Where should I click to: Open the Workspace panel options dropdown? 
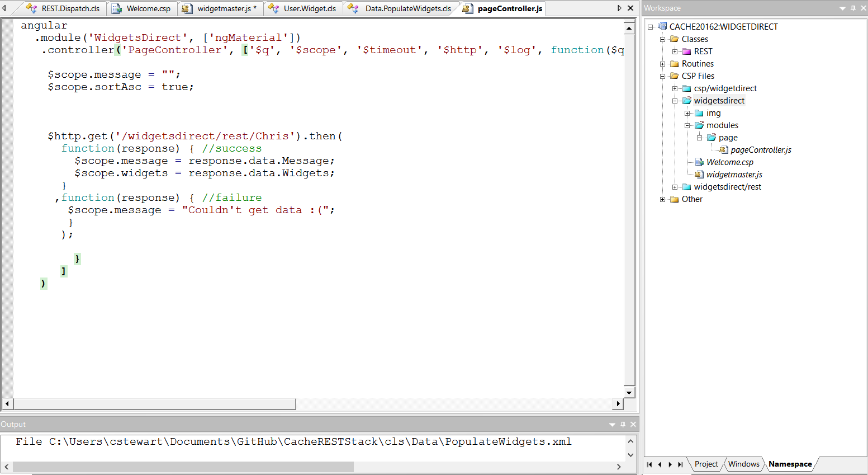842,8
